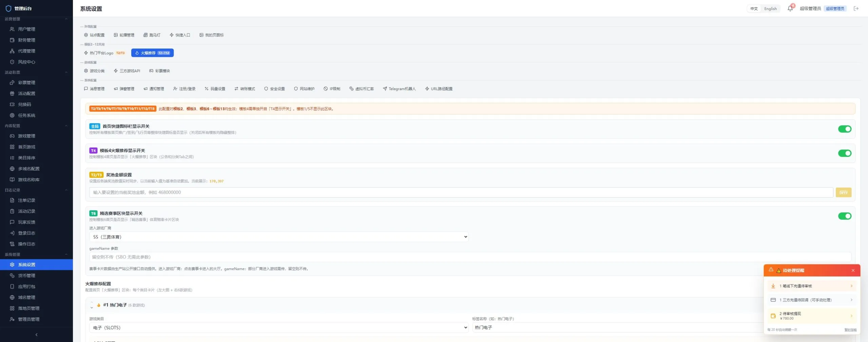Open Telegram机器人 settings tab
The width and height of the screenshot is (868, 342).
[399, 89]
